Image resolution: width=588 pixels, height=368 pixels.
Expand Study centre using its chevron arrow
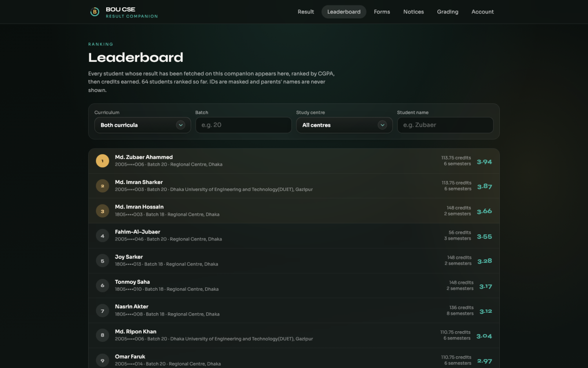click(x=382, y=125)
